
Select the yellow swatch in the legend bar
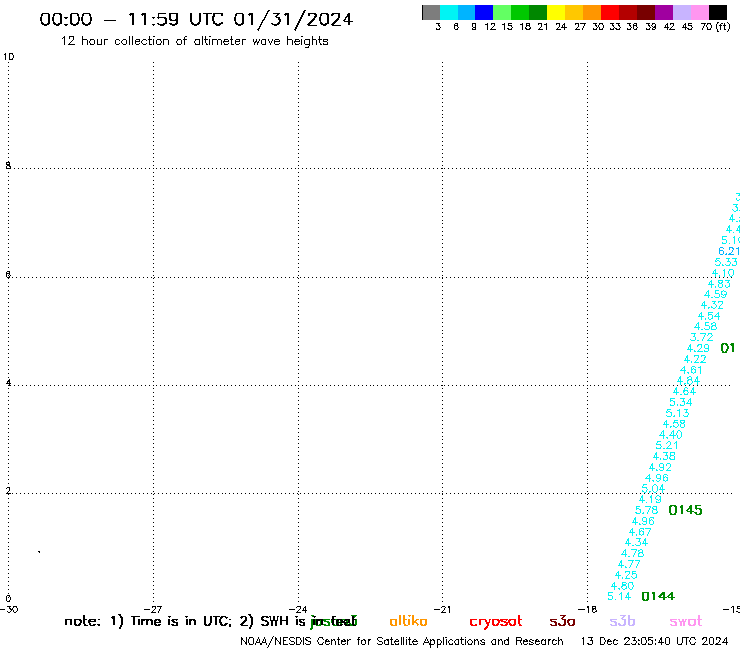point(556,12)
